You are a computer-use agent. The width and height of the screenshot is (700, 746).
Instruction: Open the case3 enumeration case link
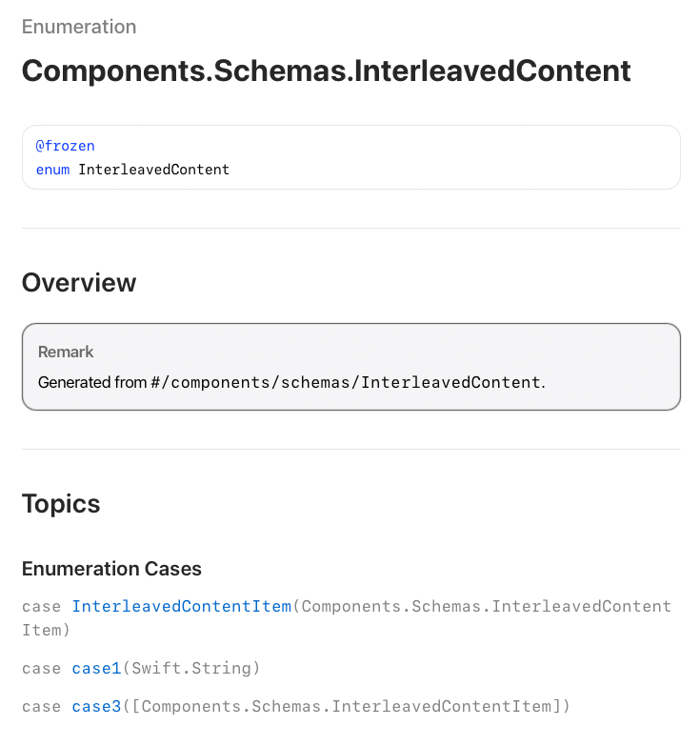[96, 706]
